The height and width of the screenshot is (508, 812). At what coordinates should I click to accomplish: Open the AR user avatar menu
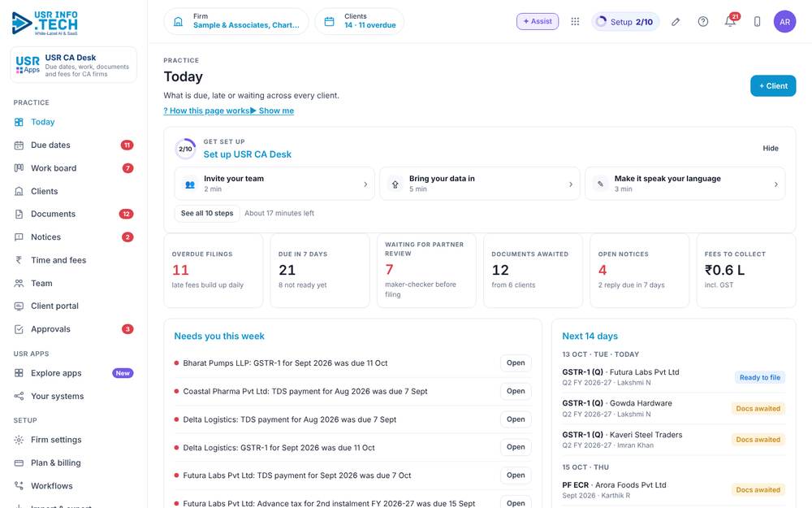[784, 22]
